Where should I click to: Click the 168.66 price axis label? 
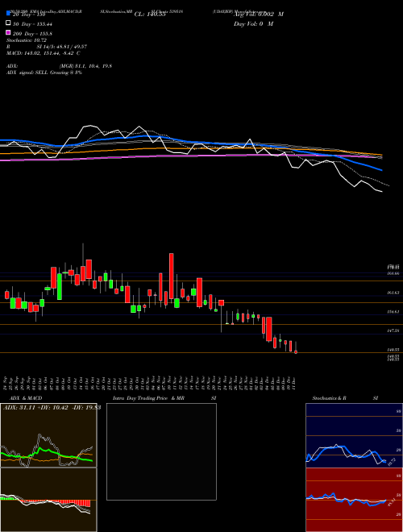point(393,273)
